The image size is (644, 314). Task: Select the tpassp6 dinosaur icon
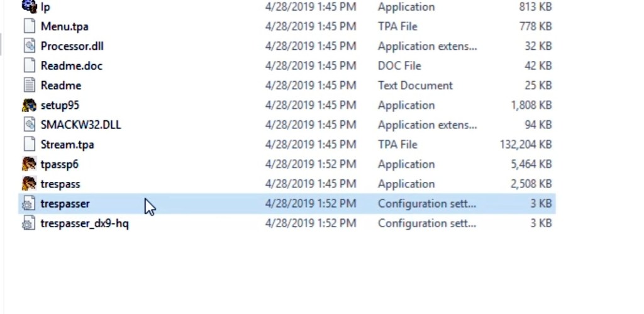pyautogui.click(x=29, y=164)
